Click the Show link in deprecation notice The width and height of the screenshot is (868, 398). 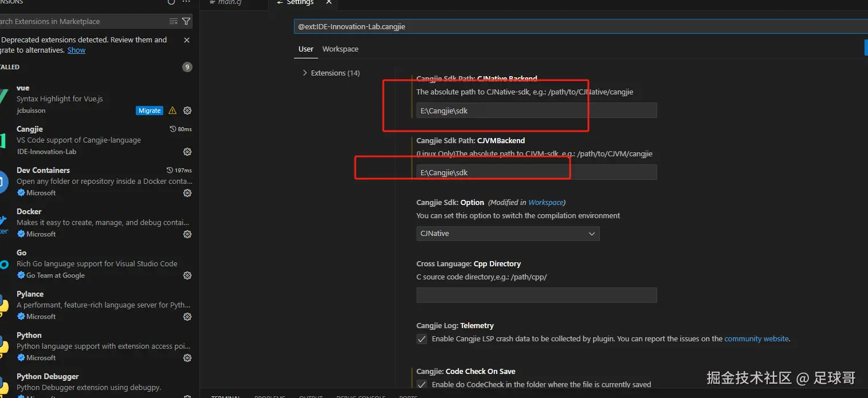[76, 50]
